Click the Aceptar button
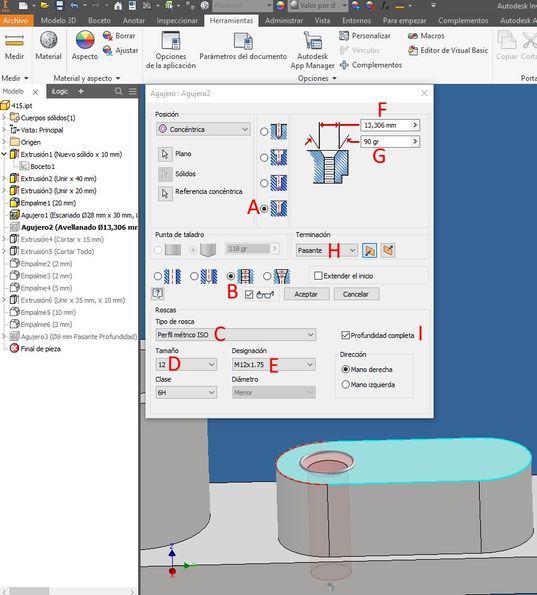Screen dimensions: 537x595 [306, 294]
